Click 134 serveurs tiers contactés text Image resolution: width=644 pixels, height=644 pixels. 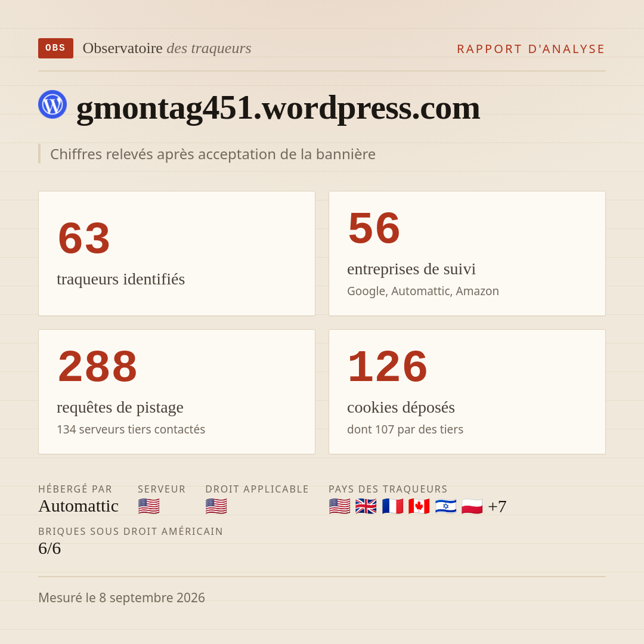tap(131, 429)
